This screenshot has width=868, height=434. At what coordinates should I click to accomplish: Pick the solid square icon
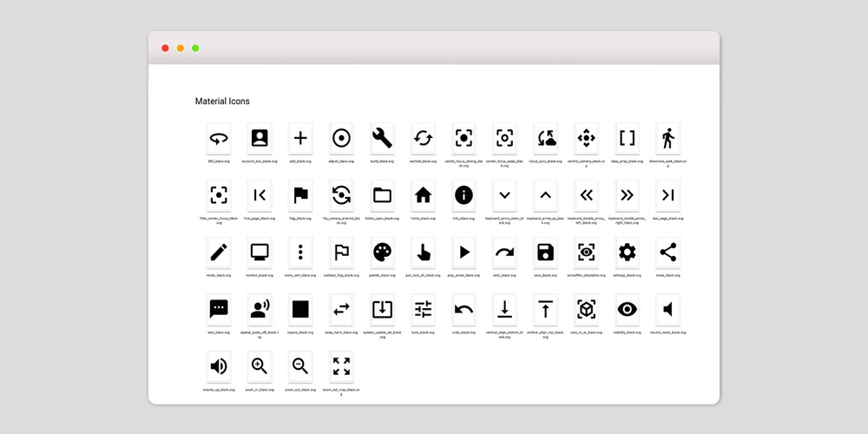click(300, 310)
